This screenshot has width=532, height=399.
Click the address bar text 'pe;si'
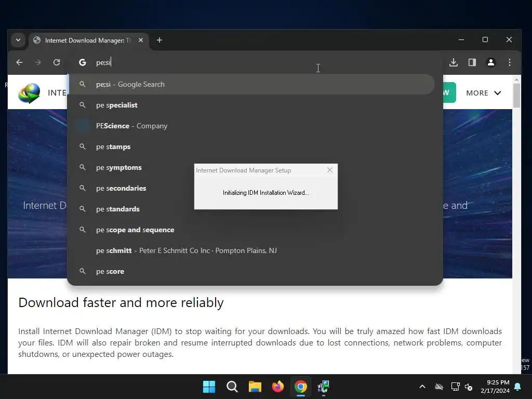pos(103,62)
